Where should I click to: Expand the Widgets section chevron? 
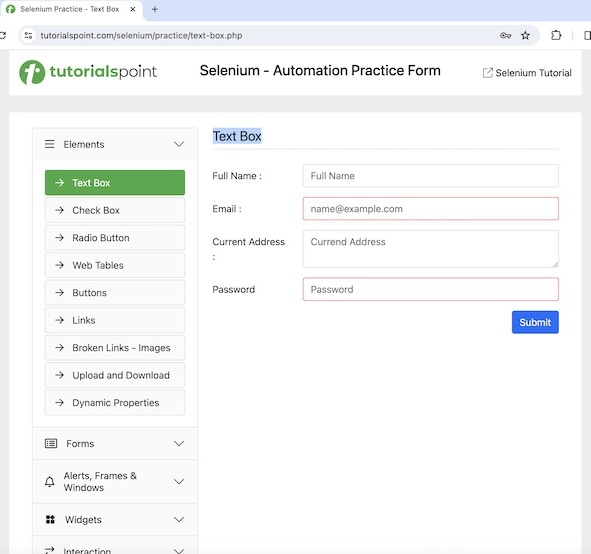coord(179,519)
